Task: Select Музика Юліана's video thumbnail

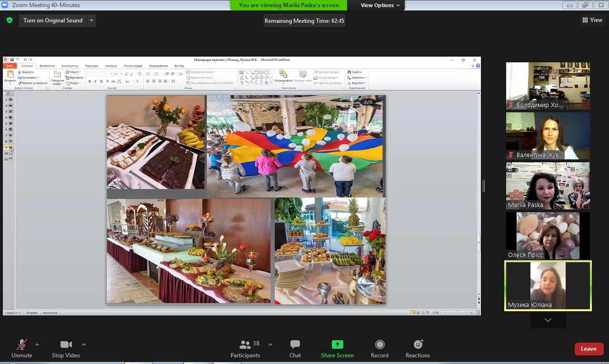Action: click(x=548, y=285)
